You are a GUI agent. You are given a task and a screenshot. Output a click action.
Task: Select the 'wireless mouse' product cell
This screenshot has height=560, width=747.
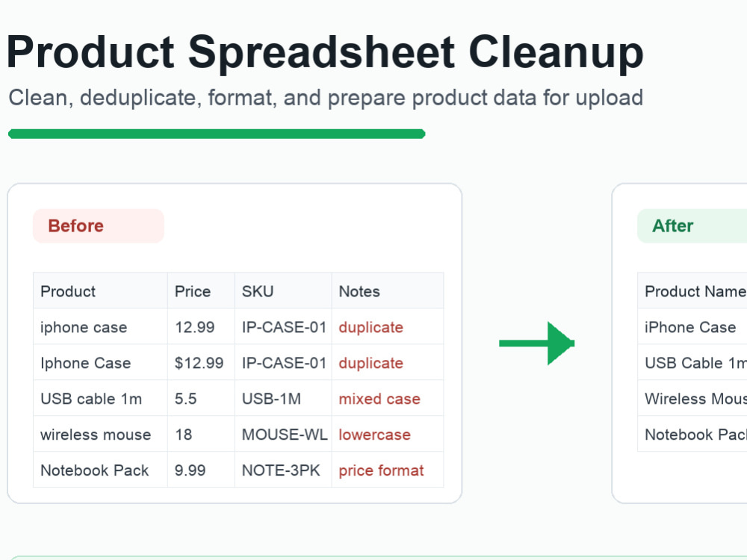coord(101,435)
